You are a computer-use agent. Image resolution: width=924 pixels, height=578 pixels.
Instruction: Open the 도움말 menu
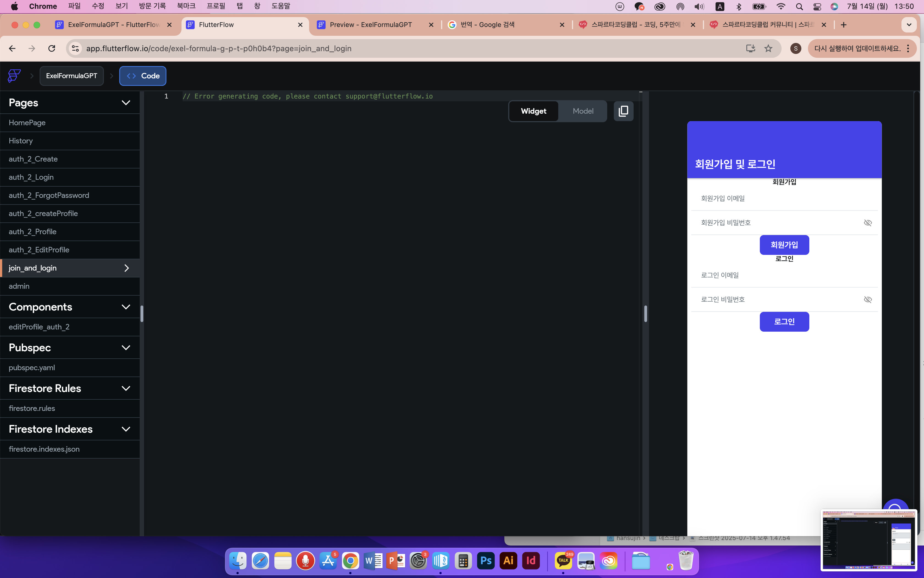(280, 6)
